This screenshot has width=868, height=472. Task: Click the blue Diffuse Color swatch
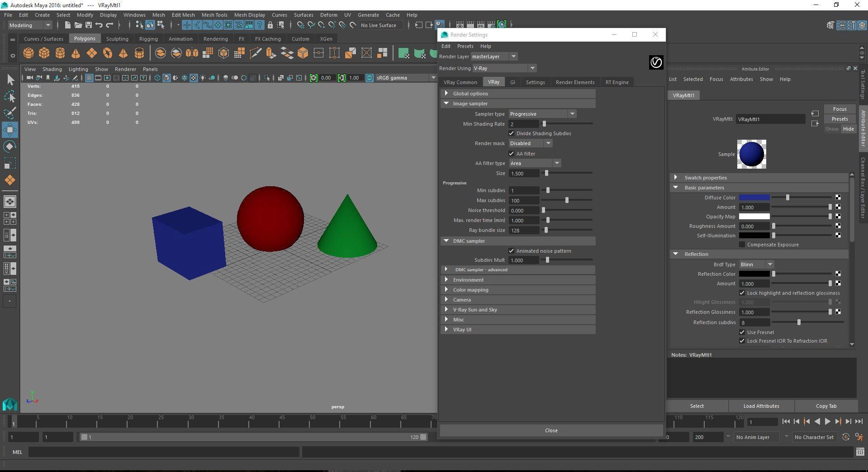click(x=754, y=198)
